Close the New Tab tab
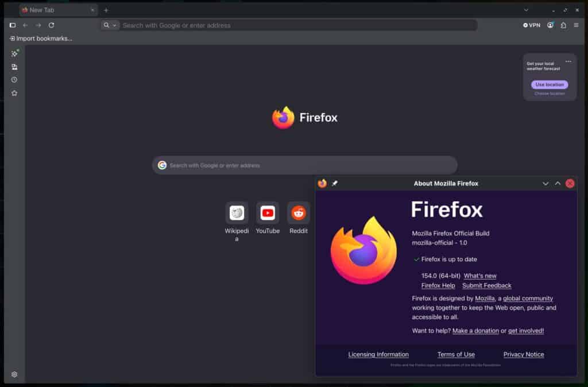The width and height of the screenshot is (588, 387). click(92, 10)
